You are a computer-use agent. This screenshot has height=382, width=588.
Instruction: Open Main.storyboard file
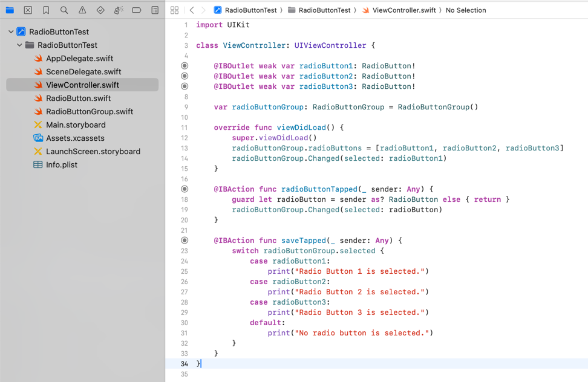click(76, 125)
